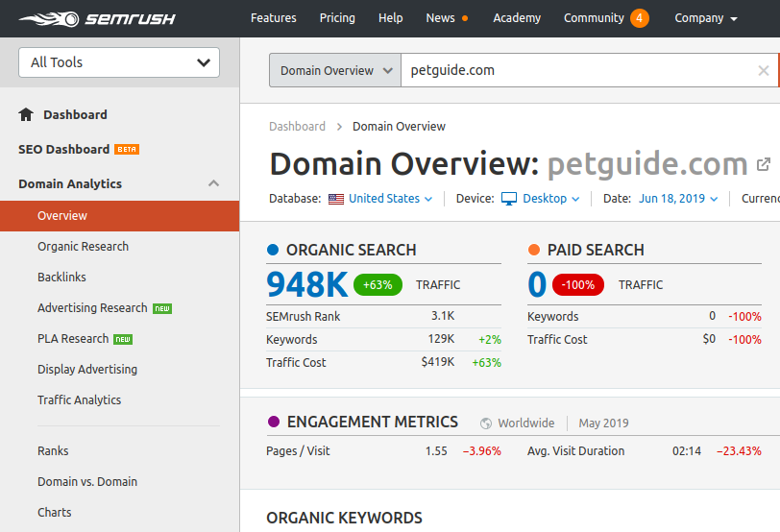Open the Domain Overview search type dropdown
Viewport: 780px width, 532px height.
tap(335, 71)
